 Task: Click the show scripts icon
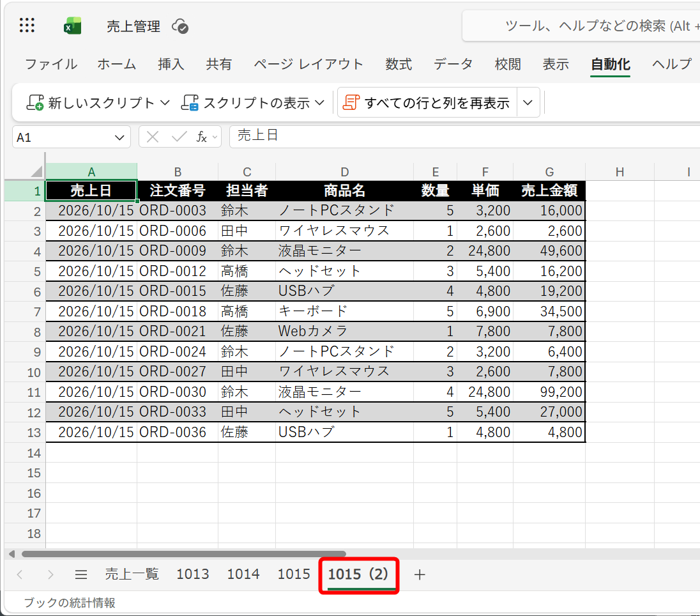(190, 103)
